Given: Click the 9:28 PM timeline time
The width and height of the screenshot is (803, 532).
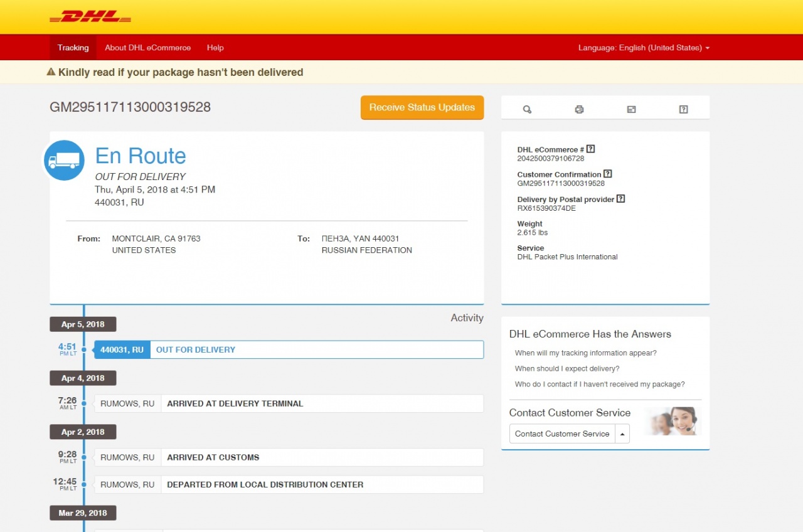Looking at the screenshot, I should pos(67,457).
